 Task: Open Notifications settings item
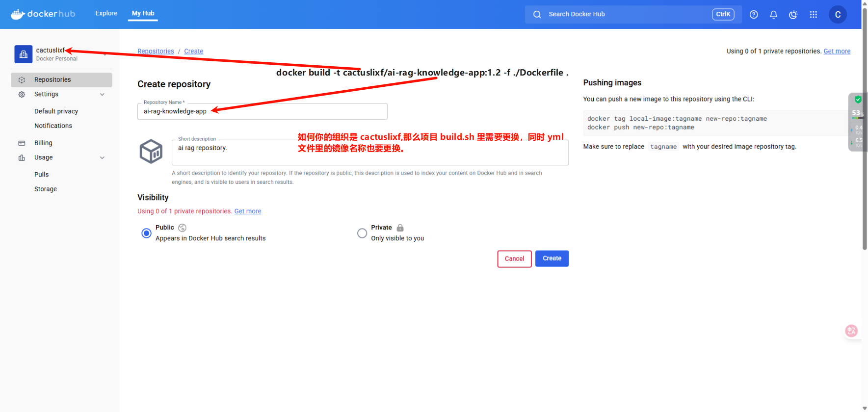coord(53,126)
